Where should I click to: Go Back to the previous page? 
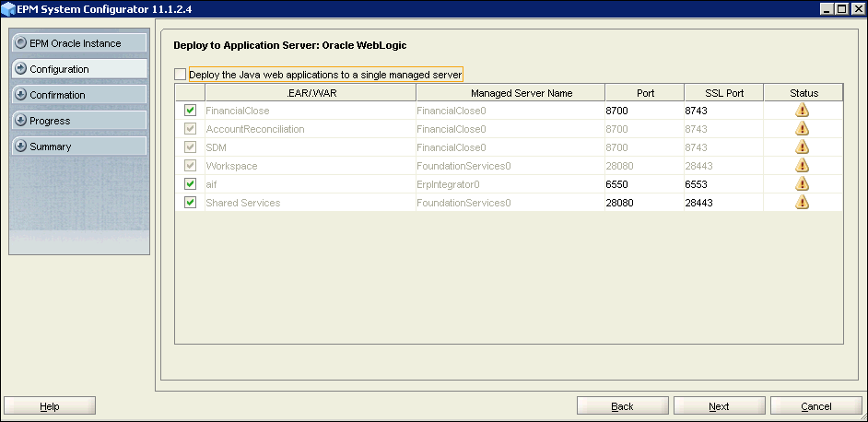pyautogui.click(x=622, y=406)
